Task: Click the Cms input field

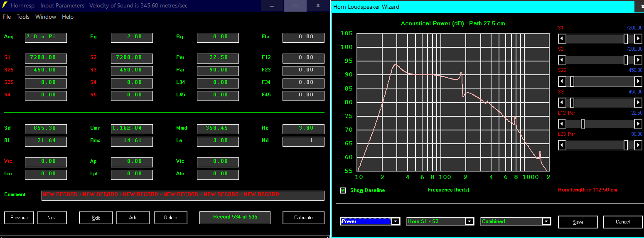Action: (x=132, y=129)
